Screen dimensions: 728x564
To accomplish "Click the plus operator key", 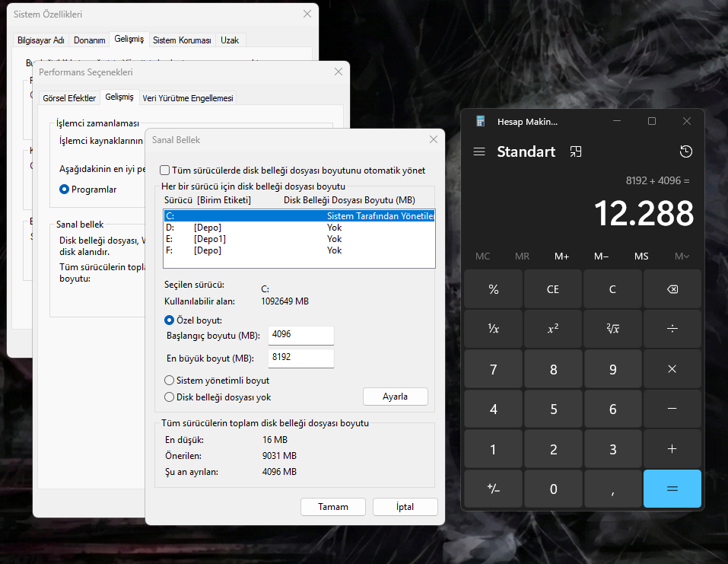I will (672, 449).
